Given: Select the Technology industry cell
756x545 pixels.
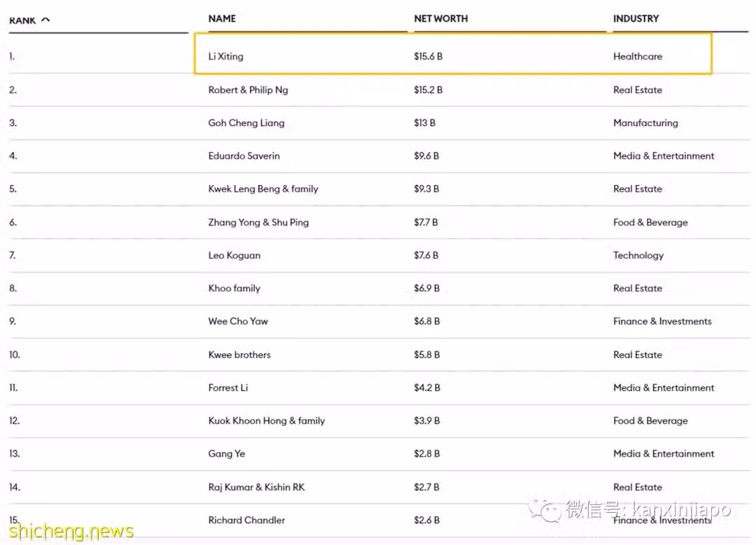Looking at the screenshot, I should coord(638,255).
